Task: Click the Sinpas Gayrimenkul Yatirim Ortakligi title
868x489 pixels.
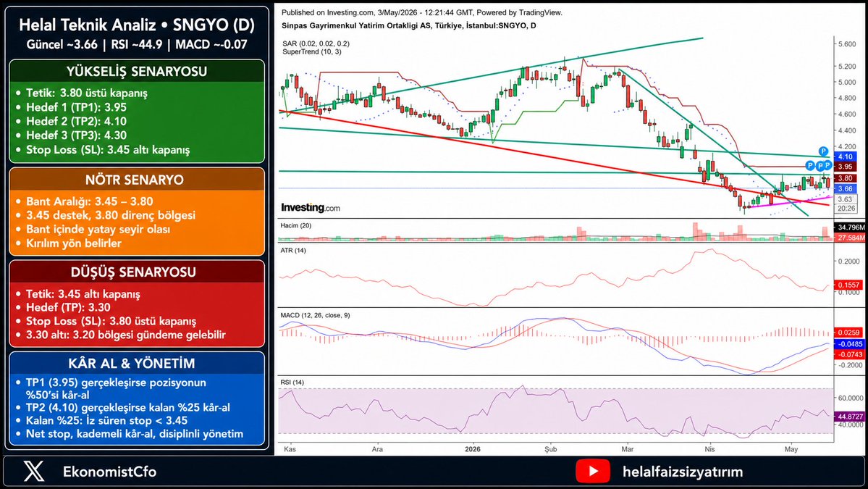Action: pos(408,25)
